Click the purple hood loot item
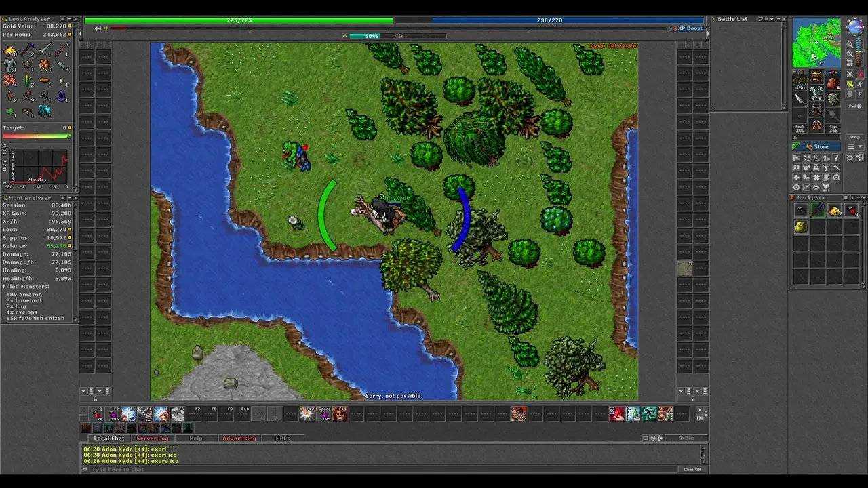The width and height of the screenshot is (868, 488). [62, 96]
